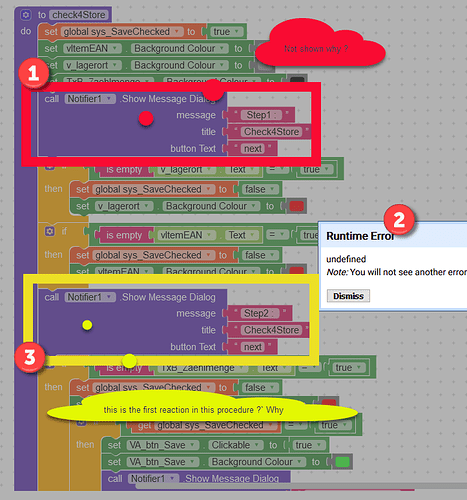This screenshot has width=467, height=500.
Task: Click red circle marker number 1
Action: tap(34, 73)
